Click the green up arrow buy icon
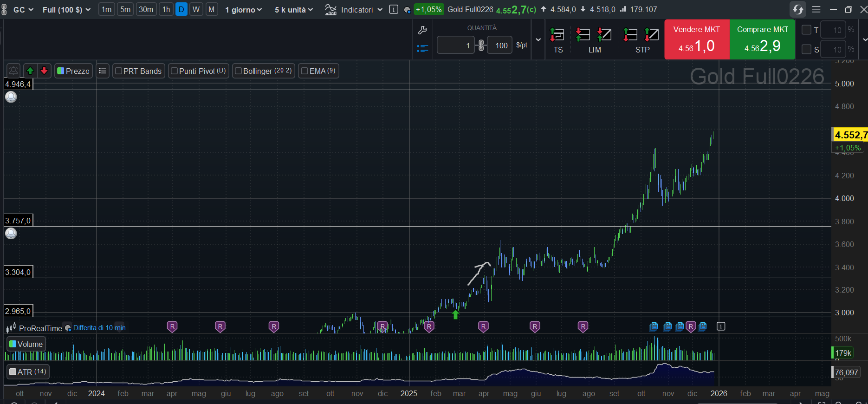The width and height of the screenshot is (868, 404). click(30, 71)
